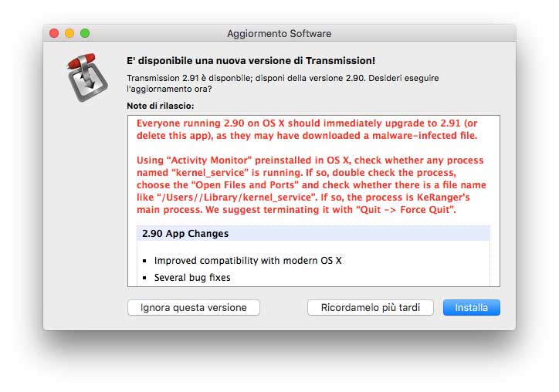Image resolution: width=559 pixels, height=392 pixels.
Task: Select Ignora questa versione button
Action: (x=194, y=308)
